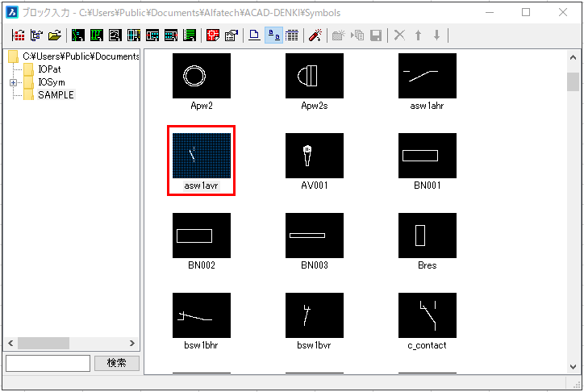Click the green horizontal lines list icon
The height and width of the screenshot is (392, 584).
190,35
